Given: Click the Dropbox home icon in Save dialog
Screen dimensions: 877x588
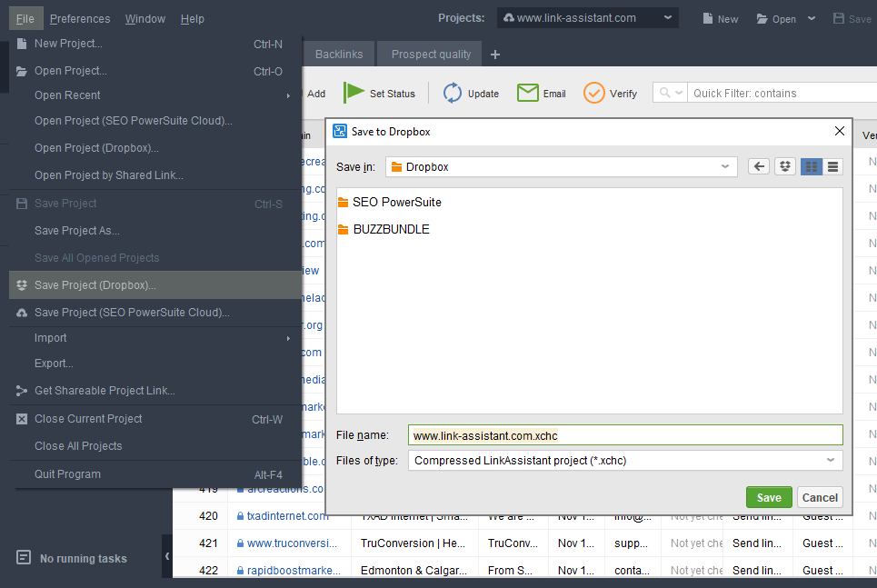Looking at the screenshot, I should click(x=785, y=166).
